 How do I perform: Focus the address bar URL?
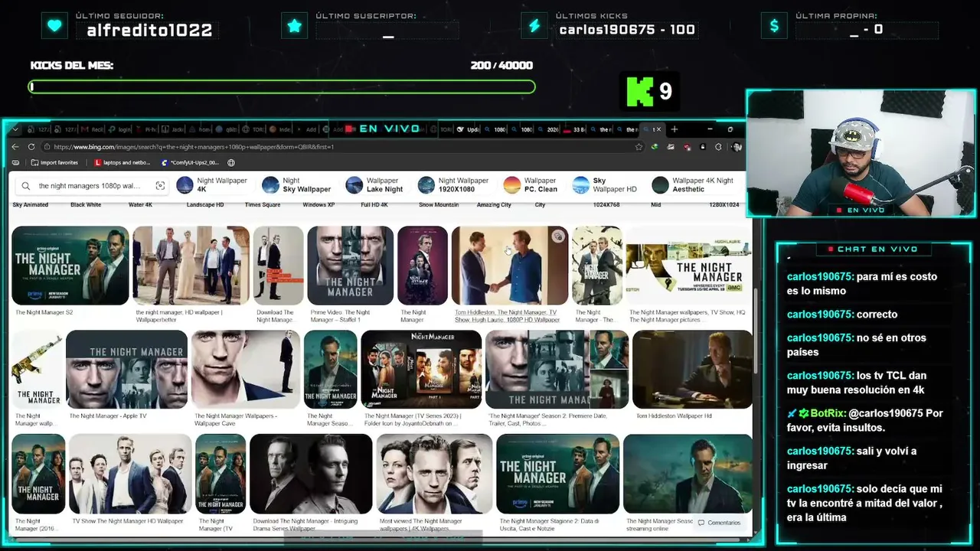click(194, 147)
